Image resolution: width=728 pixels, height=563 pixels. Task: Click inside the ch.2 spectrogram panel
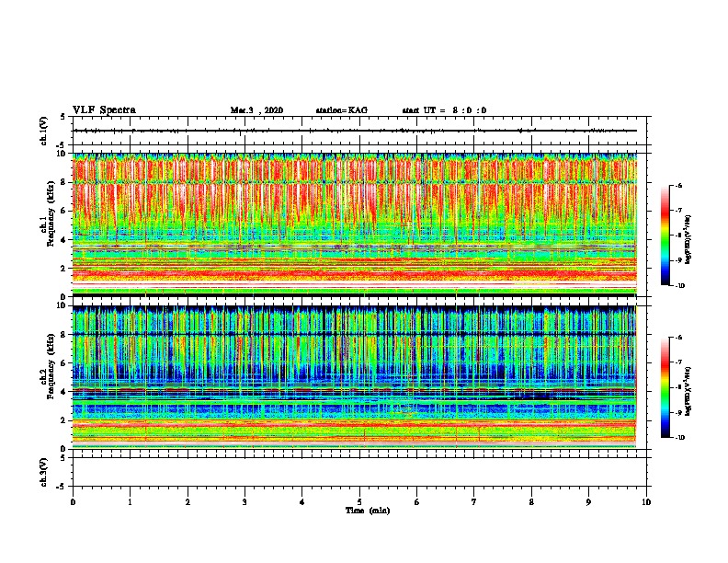355,377
